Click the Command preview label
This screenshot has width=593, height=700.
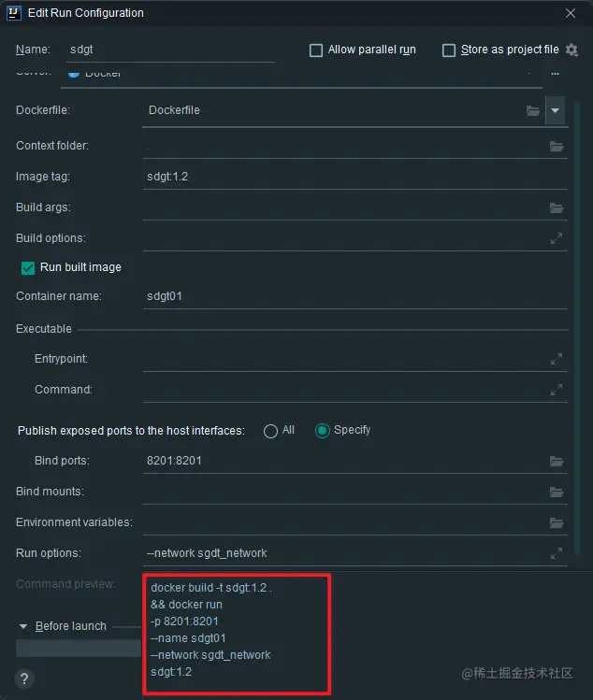(x=65, y=584)
